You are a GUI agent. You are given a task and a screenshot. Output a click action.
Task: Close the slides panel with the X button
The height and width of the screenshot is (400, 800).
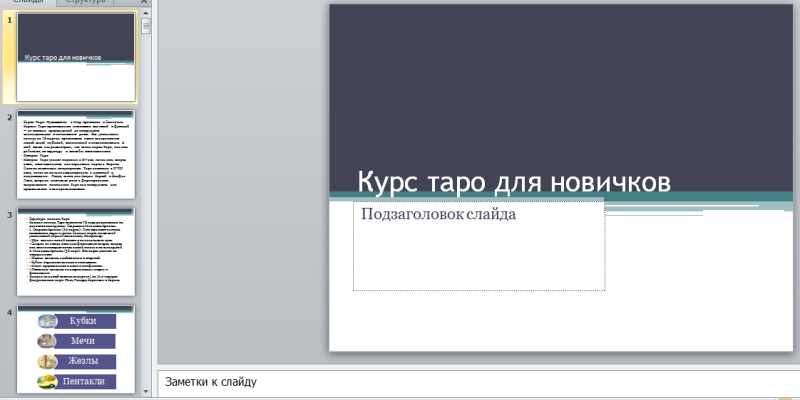pyautogui.click(x=147, y=2)
